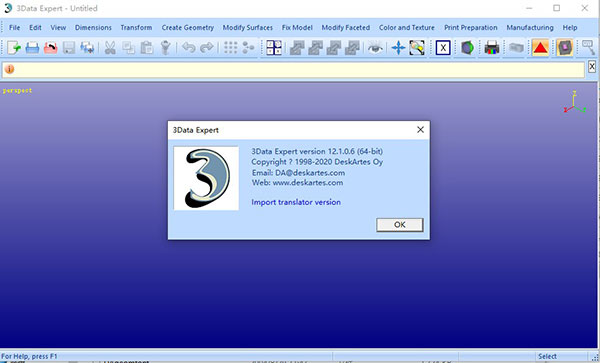This screenshot has height=363, width=600.
Task: Click the dots-with-arrow icon next to the grid
Action: 249,48
